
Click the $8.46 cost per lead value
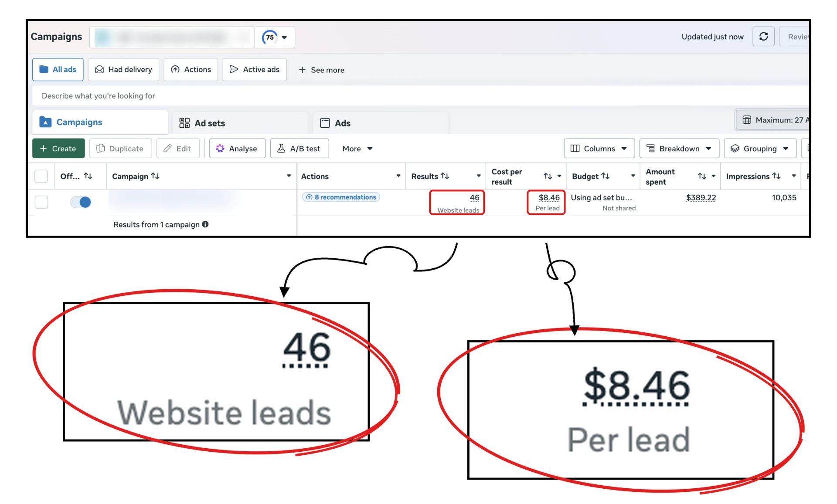point(549,198)
